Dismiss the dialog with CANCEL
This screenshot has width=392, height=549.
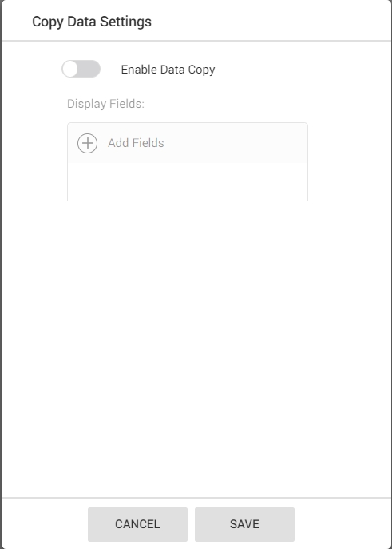(137, 524)
